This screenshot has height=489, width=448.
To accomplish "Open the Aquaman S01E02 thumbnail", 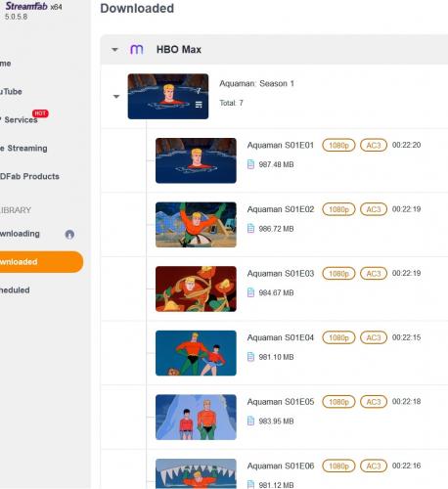I will (196, 225).
